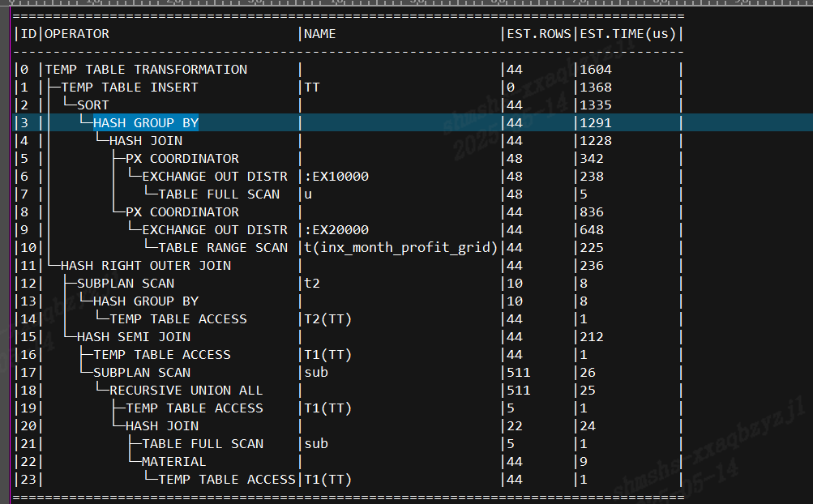Click the name T1(TT) in row 16

(327, 355)
